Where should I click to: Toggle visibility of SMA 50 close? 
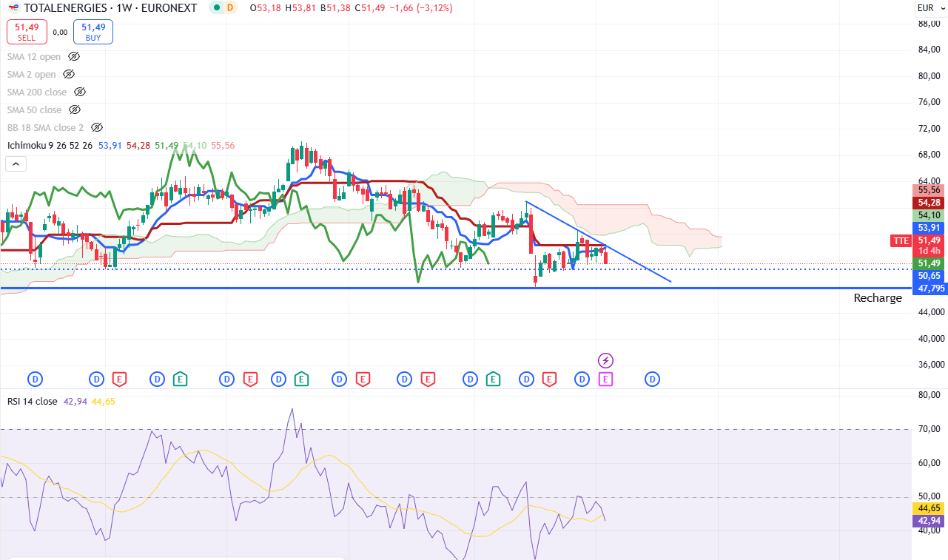[75, 110]
